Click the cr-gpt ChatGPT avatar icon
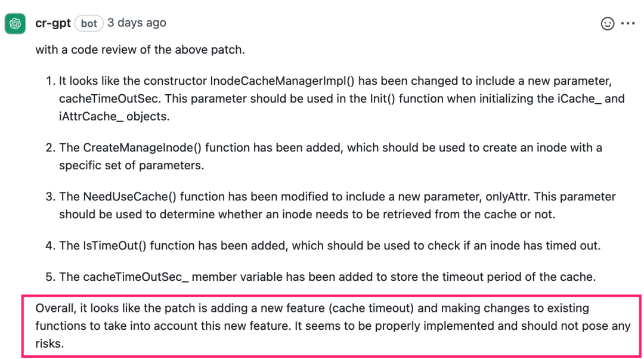The image size is (644, 359). (x=15, y=23)
